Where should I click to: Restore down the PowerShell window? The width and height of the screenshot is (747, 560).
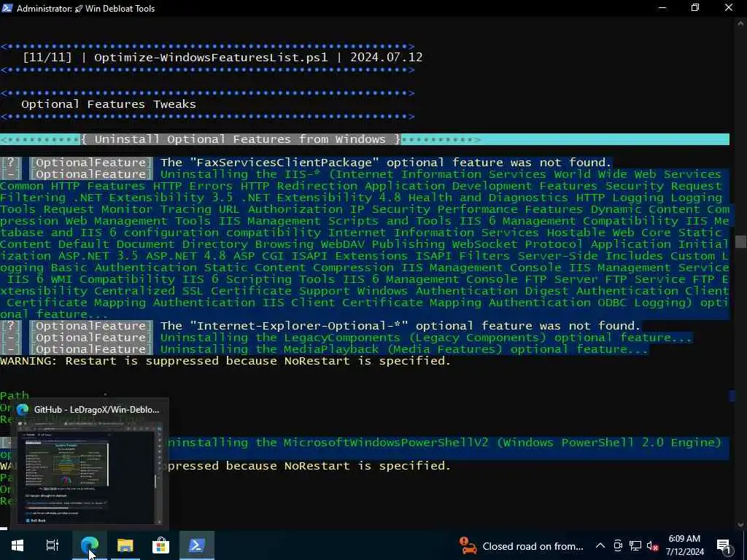[695, 8]
